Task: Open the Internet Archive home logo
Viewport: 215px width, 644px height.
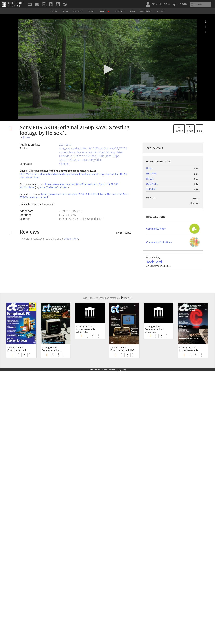Action: (x=13, y=4)
